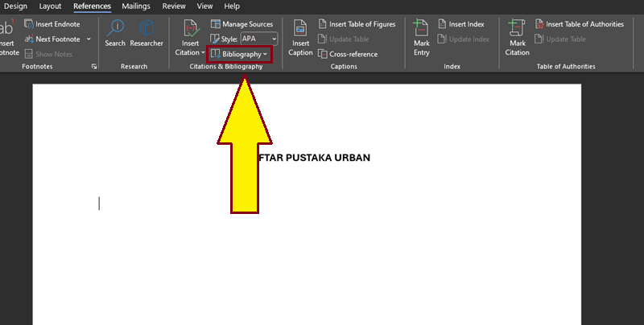Image resolution: width=644 pixels, height=325 pixels.
Task: Launch the Footnotes dialog box expander
Action: (94, 67)
